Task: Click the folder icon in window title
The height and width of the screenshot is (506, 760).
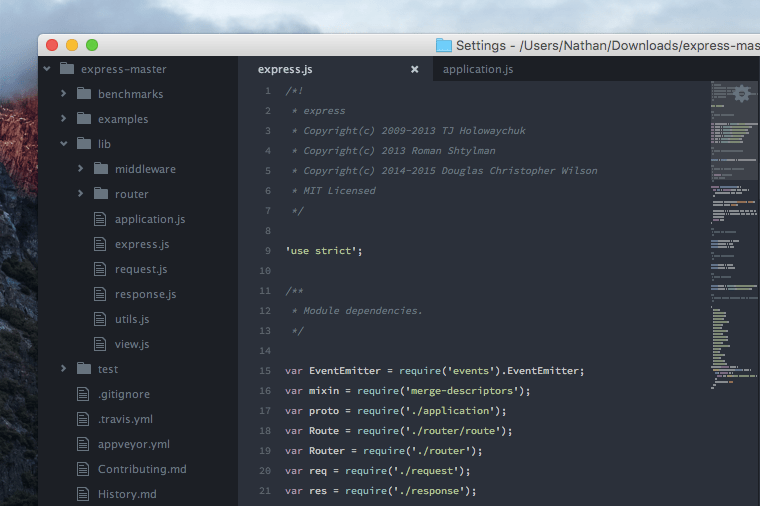Action: (443, 45)
